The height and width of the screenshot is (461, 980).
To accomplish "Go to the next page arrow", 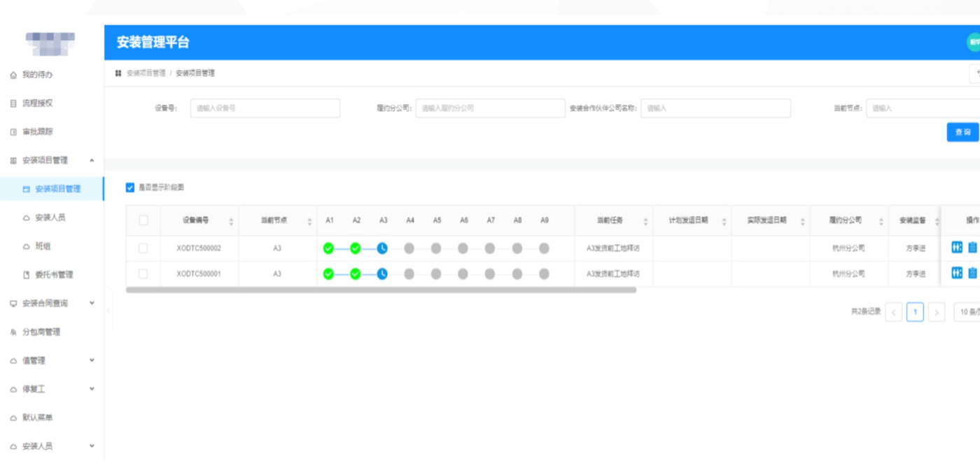I will point(937,312).
